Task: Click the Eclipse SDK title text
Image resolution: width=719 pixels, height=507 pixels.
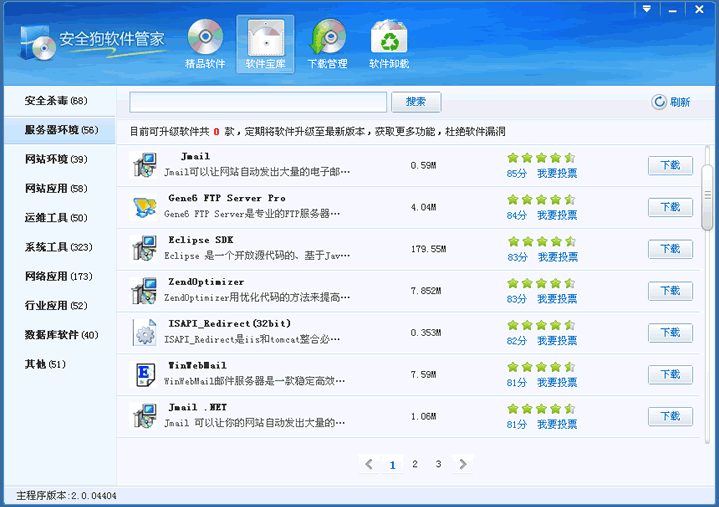Action: coord(201,240)
